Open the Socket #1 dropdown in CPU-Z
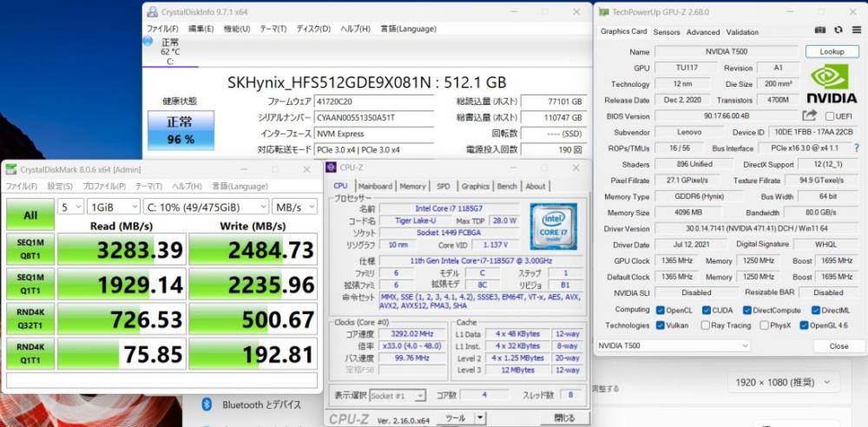Screen dimensions: 868x427 (x=398, y=396)
